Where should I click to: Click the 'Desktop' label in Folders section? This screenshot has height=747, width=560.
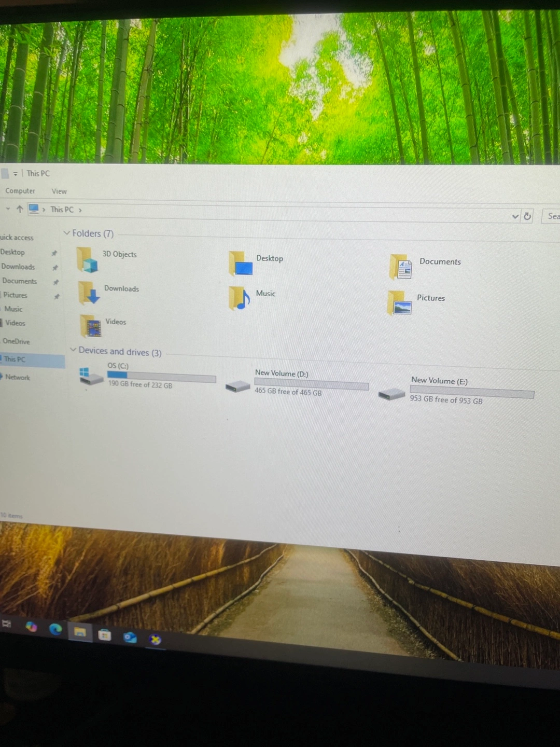270,258
